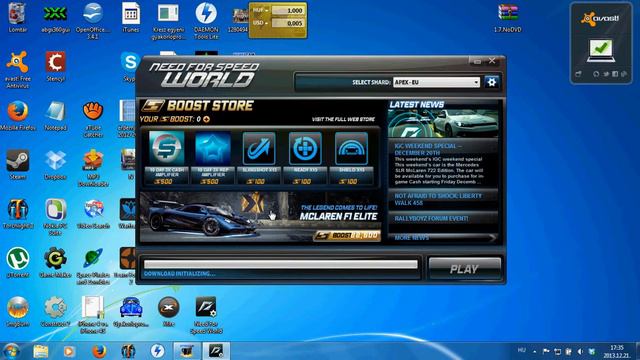The image size is (640, 360).
Task: Select the Shield power-up item
Action: [x=351, y=158]
